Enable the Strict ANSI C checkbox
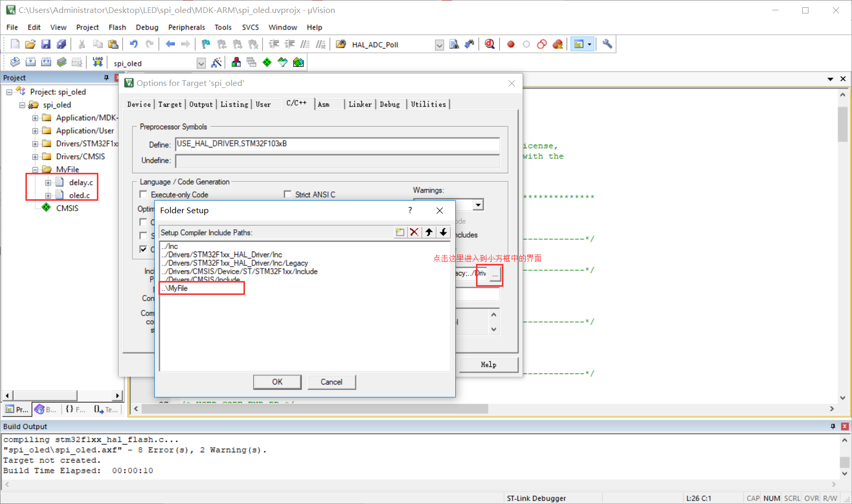The width and height of the screenshot is (852, 504). tap(287, 195)
